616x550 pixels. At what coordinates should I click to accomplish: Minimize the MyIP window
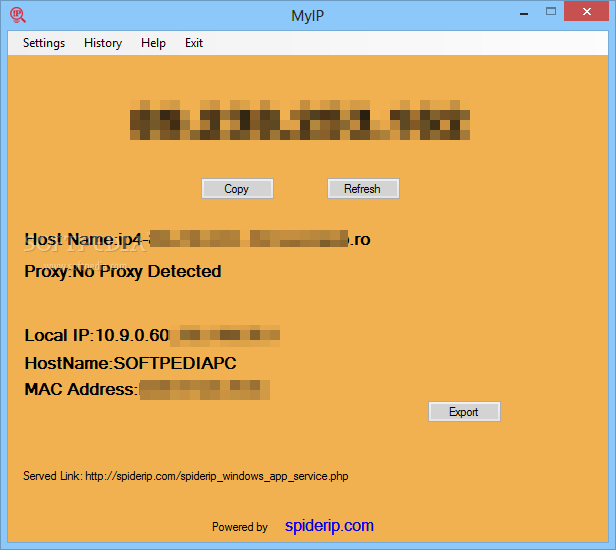(524, 13)
